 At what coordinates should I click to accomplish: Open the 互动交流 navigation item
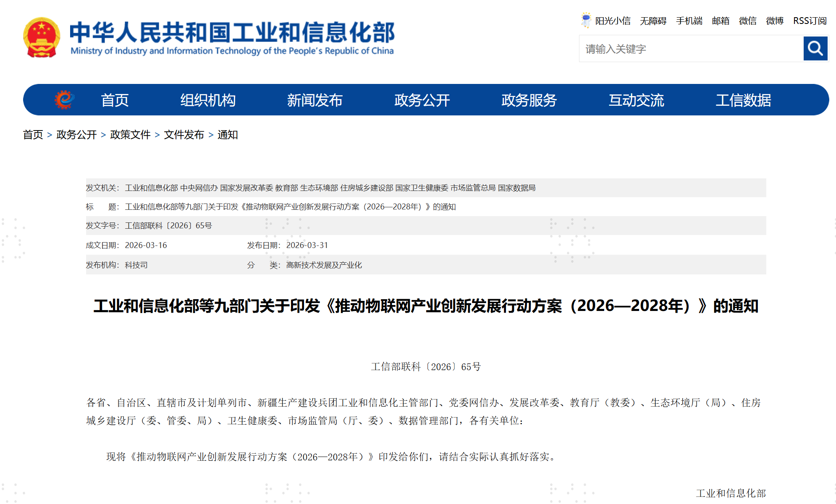tap(637, 100)
